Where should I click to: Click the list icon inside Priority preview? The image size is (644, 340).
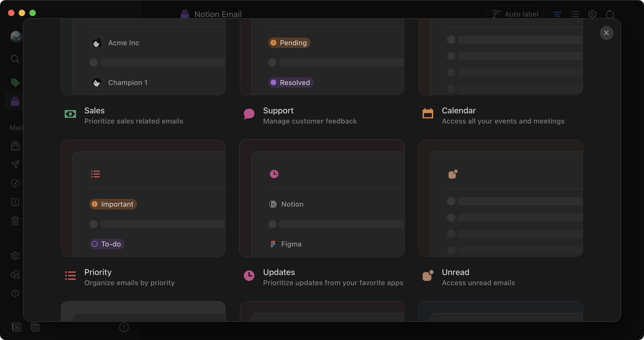pos(95,174)
